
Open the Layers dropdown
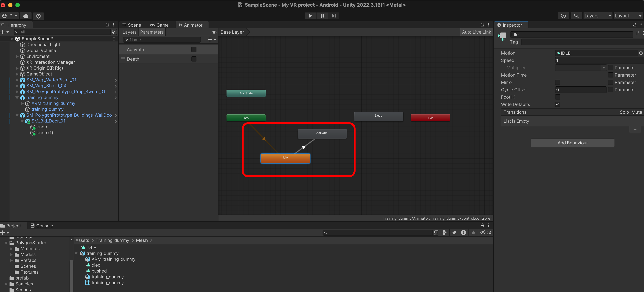coord(597,16)
